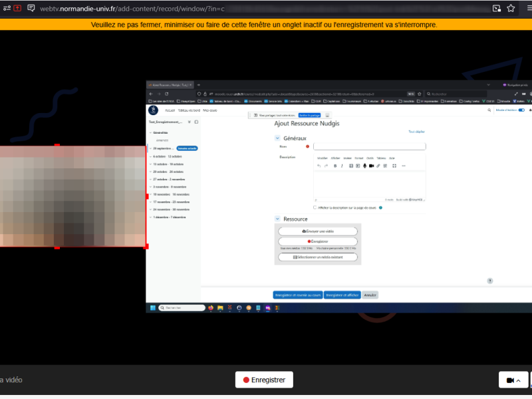Open 'Tableau de bord' nav item in preview

189,110
